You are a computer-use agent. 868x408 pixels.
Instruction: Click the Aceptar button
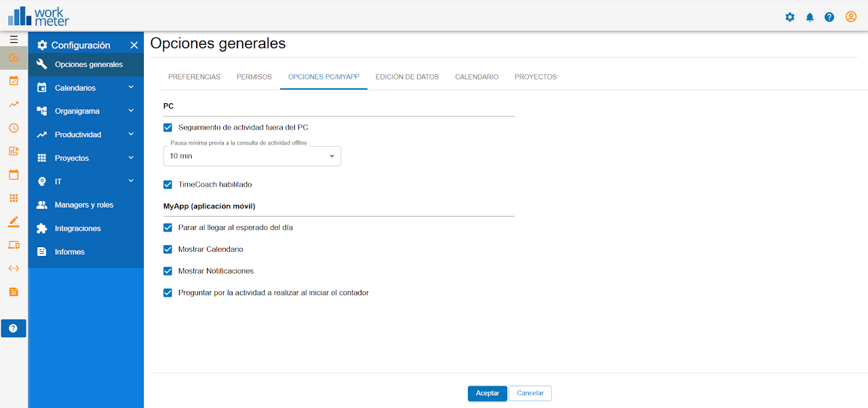[x=487, y=393]
